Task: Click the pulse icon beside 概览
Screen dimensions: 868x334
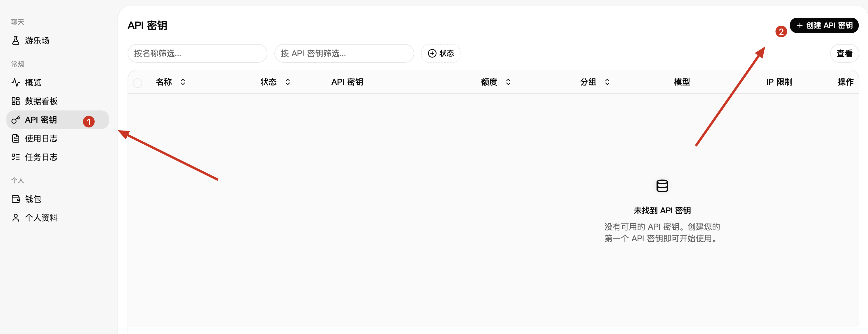Action: point(15,82)
